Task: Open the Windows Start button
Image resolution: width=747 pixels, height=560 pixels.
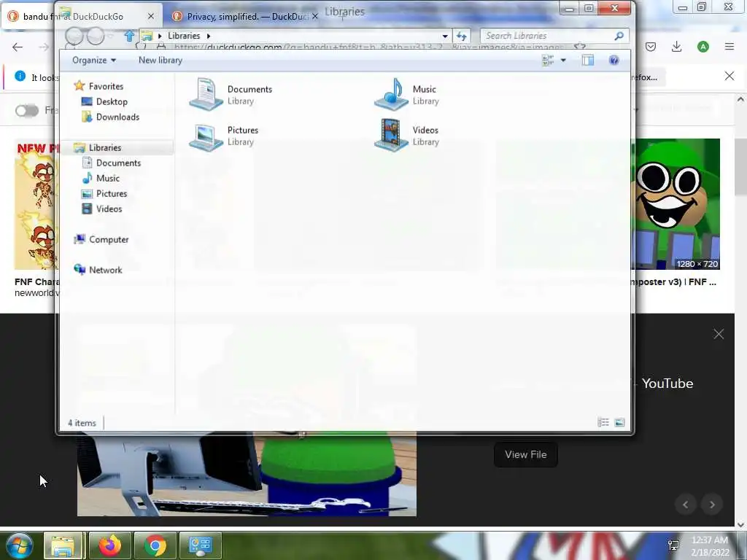Action: point(20,545)
